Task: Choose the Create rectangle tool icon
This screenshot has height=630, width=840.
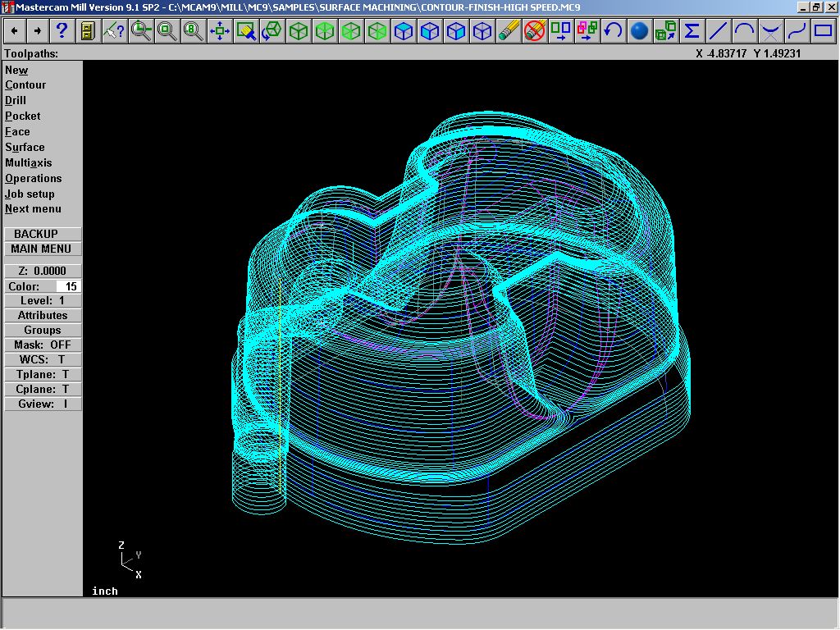Action: tap(823, 32)
